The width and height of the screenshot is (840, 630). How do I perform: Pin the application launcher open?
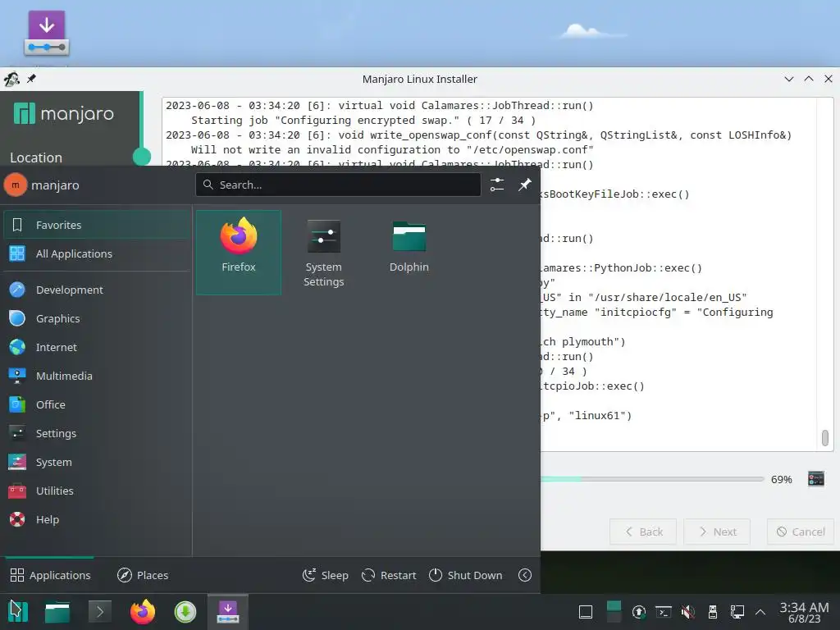click(525, 185)
